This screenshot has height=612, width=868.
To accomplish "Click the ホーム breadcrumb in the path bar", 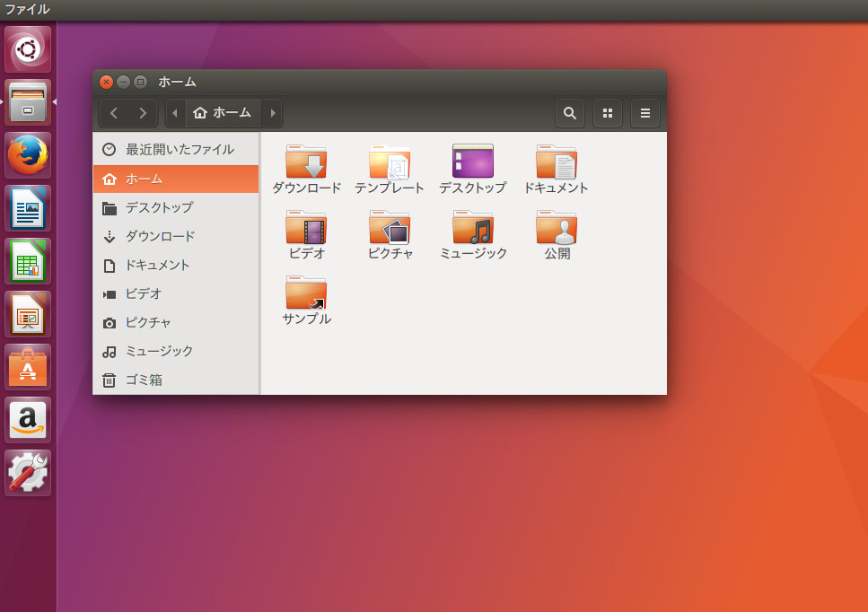I will 222,113.
